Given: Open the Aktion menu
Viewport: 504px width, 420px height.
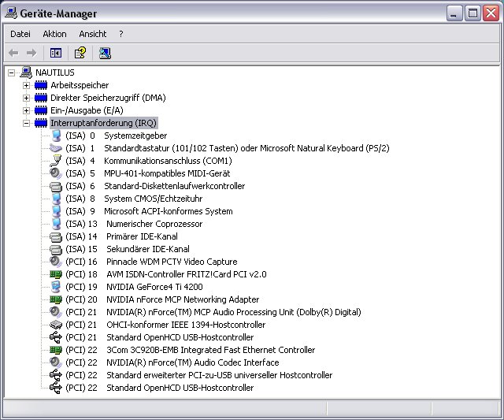Looking at the screenshot, I should [x=54, y=34].
